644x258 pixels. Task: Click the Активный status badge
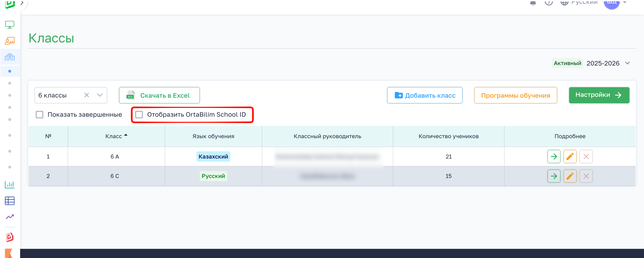click(567, 63)
